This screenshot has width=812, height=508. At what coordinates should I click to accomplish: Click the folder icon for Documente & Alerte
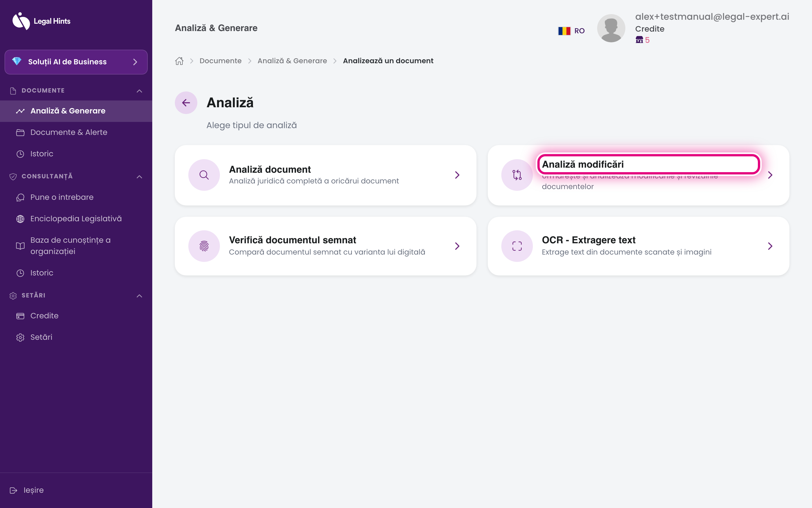click(x=20, y=132)
